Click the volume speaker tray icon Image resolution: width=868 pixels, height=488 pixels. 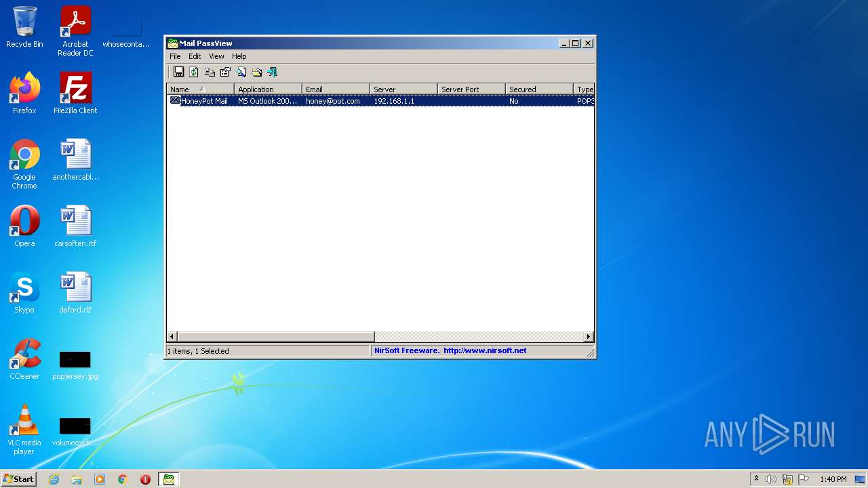click(x=771, y=479)
